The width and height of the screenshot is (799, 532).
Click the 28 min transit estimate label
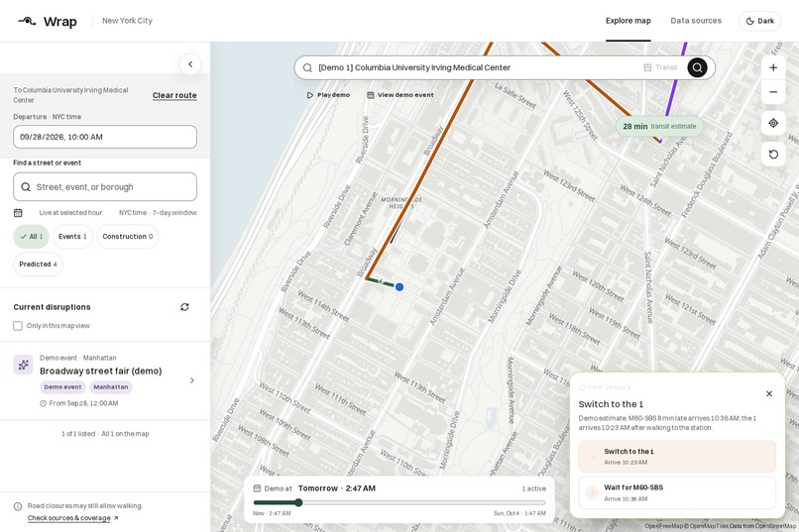click(x=659, y=126)
